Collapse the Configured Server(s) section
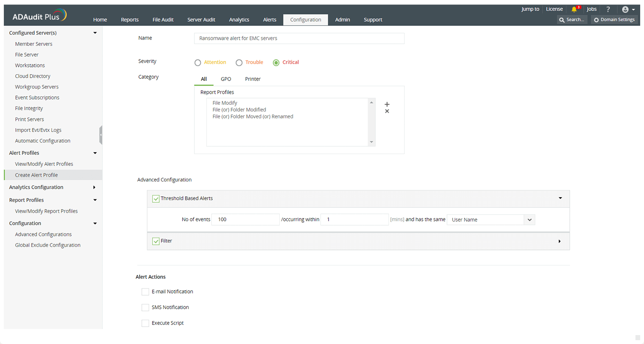The image size is (644, 344). click(x=95, y=33)
